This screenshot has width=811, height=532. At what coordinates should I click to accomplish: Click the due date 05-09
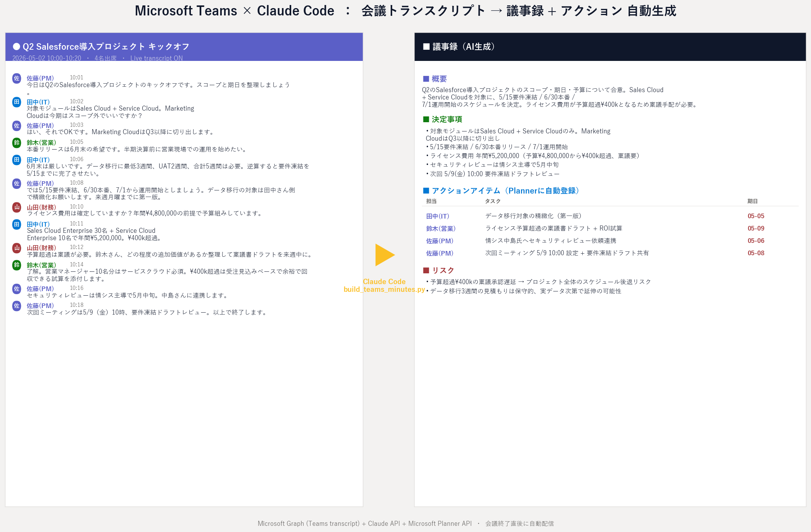tap(756, 229)
